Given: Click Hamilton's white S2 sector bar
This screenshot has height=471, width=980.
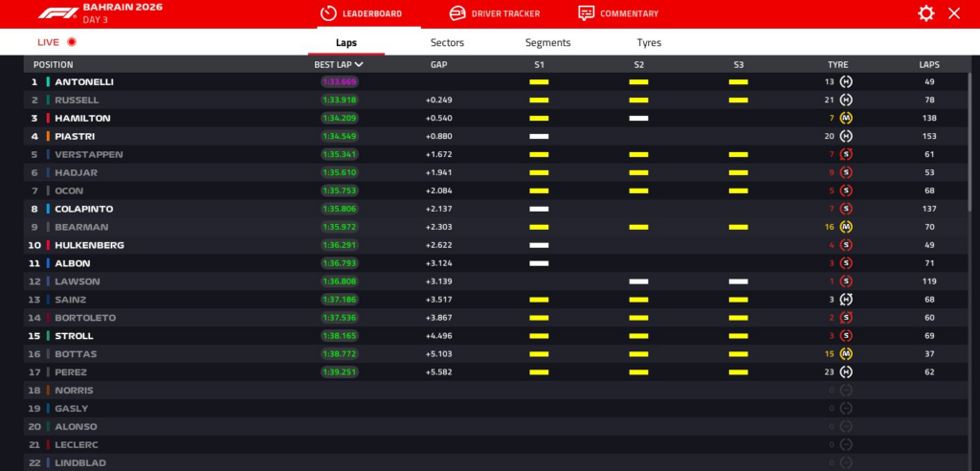Looking at the screenshot, I should pos(638,118).
